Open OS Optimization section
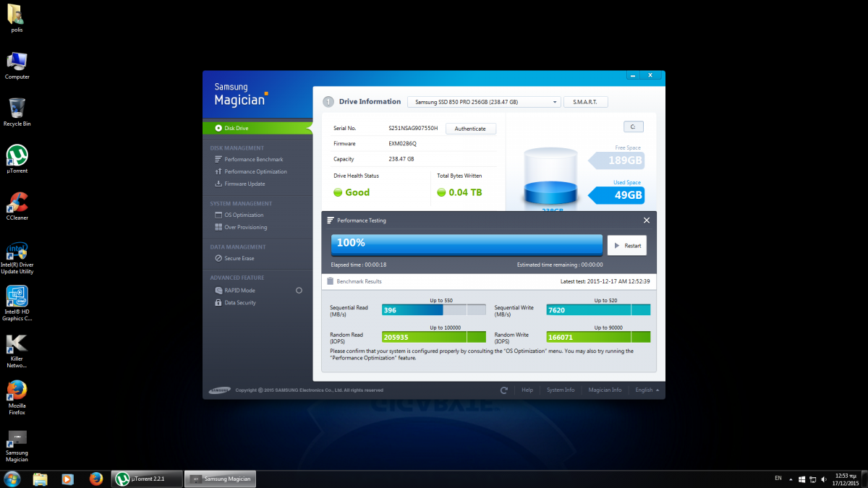868x488 pixels. click(x=244, y=215)
